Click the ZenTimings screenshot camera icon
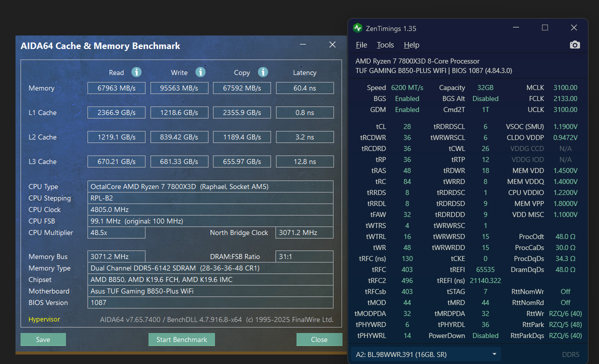 click(x=574, y=44)
